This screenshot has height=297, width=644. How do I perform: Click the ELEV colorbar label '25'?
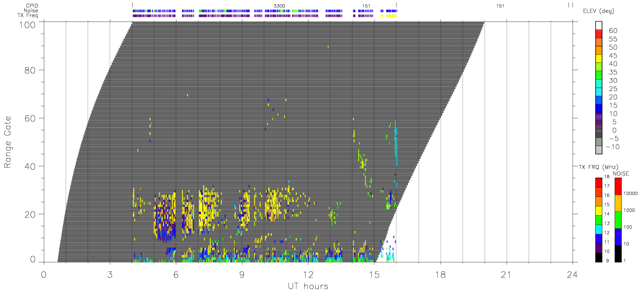point(613,89)
